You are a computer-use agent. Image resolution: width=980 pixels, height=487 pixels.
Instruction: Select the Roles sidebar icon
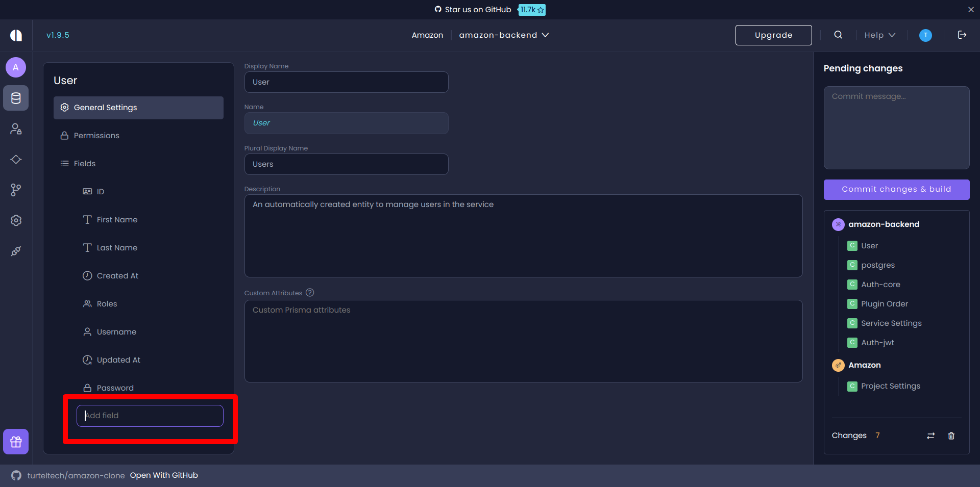point(15,129)
